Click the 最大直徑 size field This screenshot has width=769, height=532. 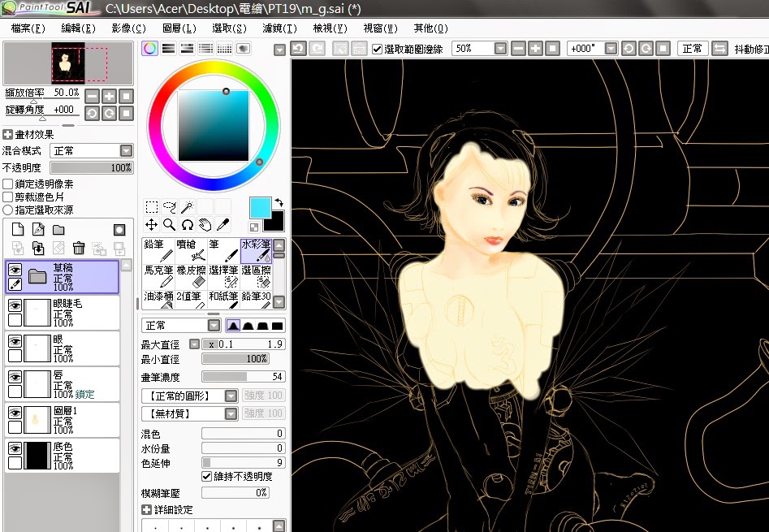(x=244, y=344)
